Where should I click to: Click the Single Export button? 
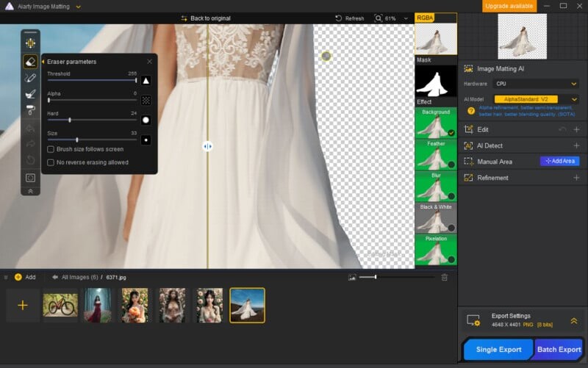(498, 350)
